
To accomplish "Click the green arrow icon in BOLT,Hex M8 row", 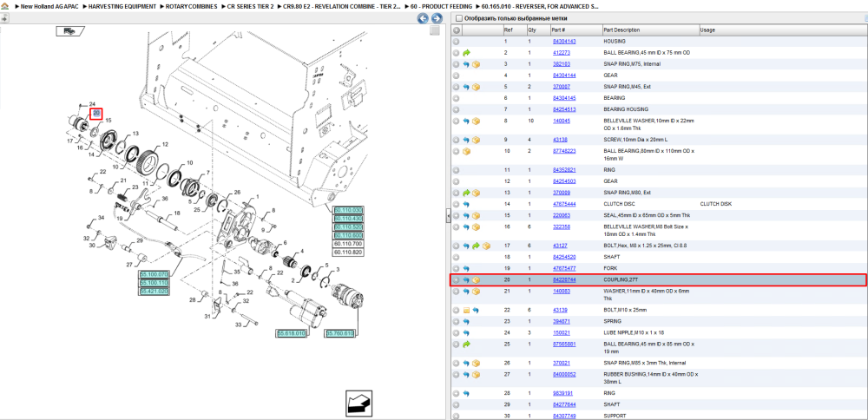I will [x=476, y=246].
